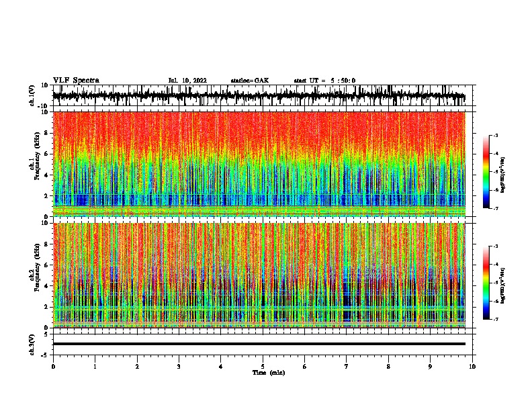Click the "-3" label on ch.1 colorbar
Viewport: 532px width, 411px height.
coord(496,135)
